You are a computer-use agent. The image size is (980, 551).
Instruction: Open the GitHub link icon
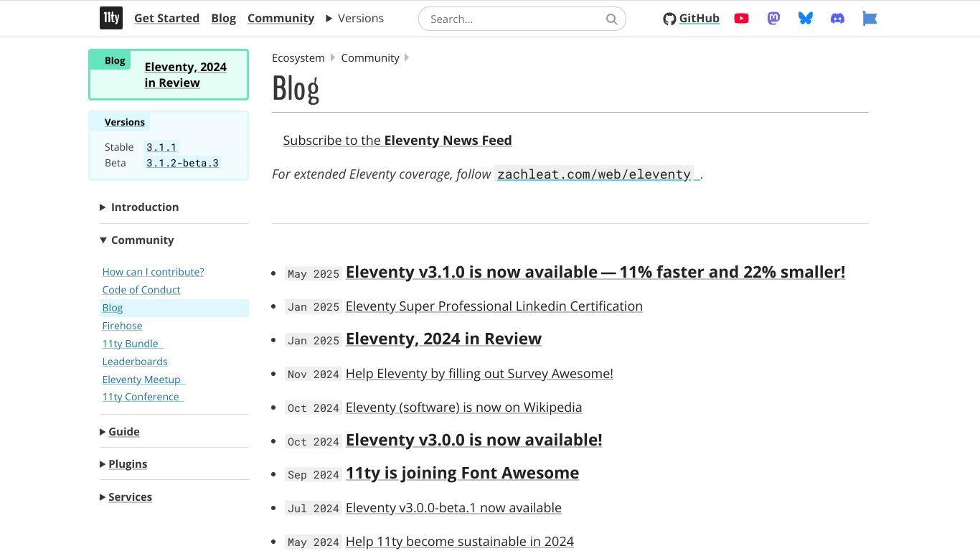click(x=691, y=19)
